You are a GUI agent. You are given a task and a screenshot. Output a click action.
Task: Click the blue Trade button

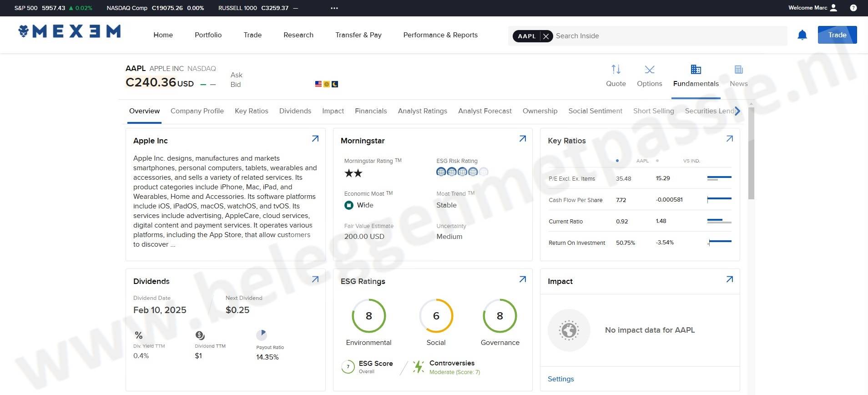pyautogui.click(x=837, y=35)
